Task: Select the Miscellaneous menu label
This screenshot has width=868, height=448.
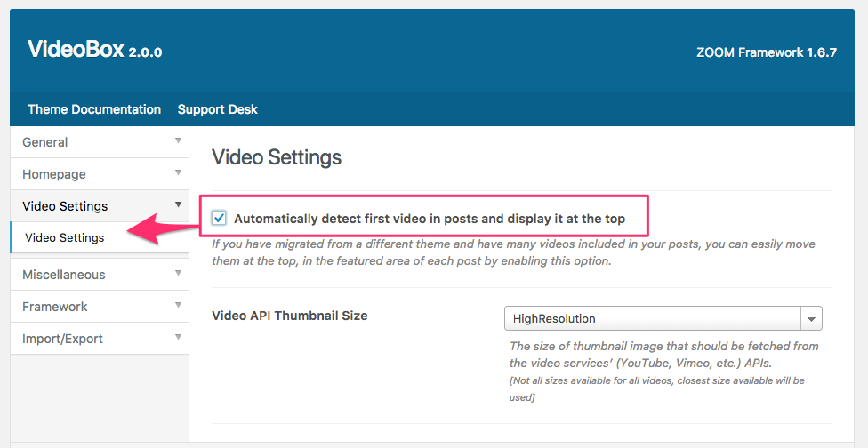Action: pyautogui.click(x=64, y=275)
